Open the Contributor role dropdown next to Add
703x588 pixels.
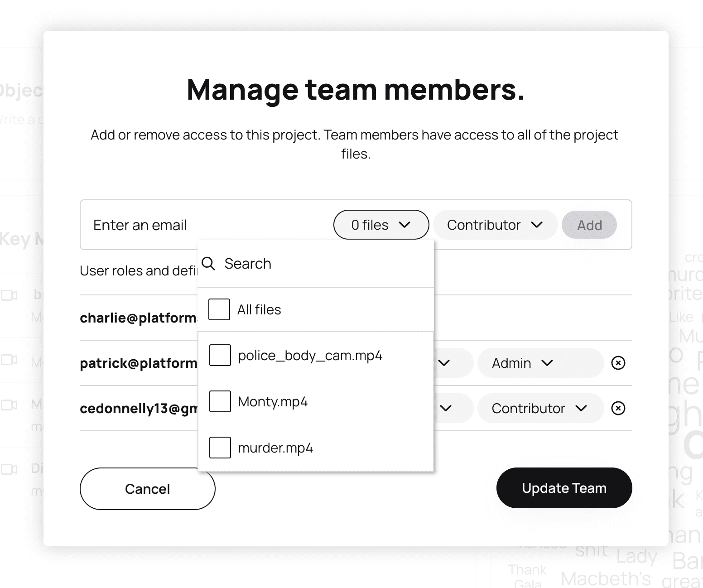[x=495, y=225]
